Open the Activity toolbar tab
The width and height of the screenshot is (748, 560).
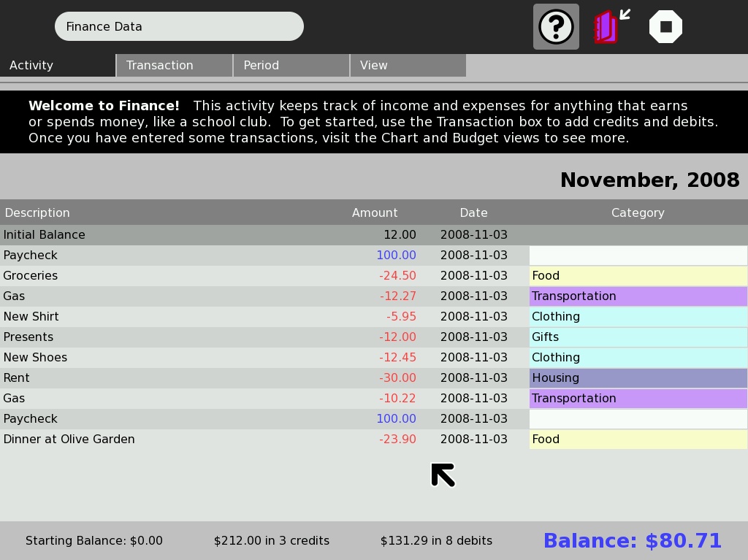point(57,65)
